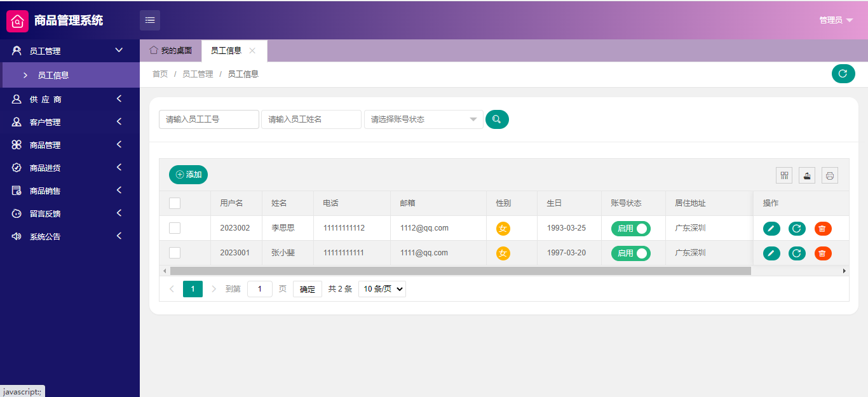
Task: Click the female gender badge for 李思思
Action: click(x=503, y=229)
